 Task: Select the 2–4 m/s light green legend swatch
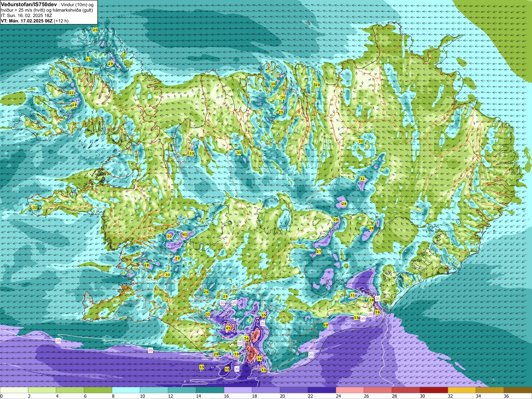click(42, 390)
